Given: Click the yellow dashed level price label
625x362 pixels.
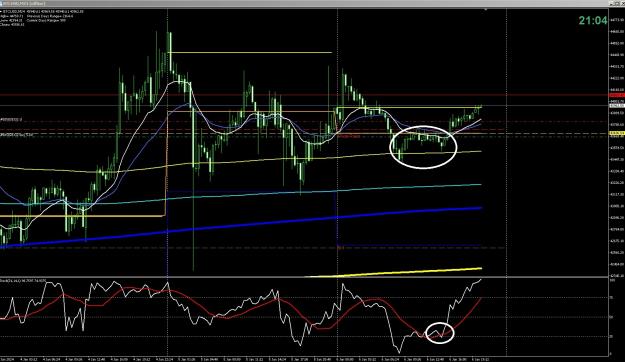Looking at the screenshot, I should point(617,133).
